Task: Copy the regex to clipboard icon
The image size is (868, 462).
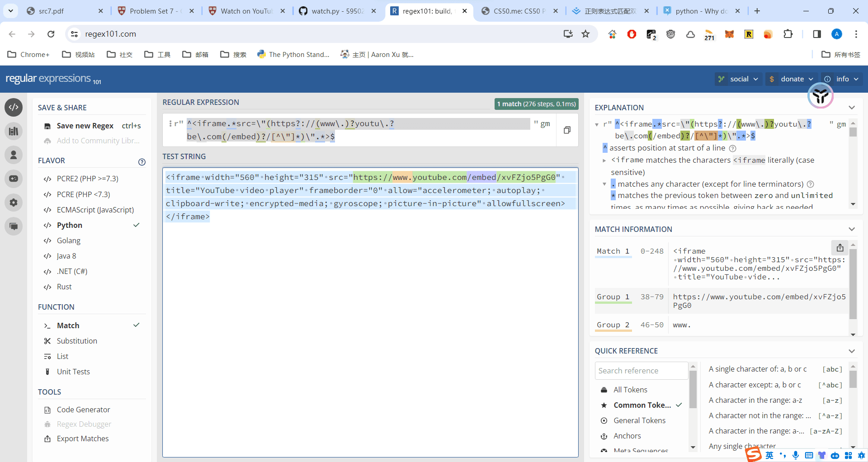Action: (567, 130)
